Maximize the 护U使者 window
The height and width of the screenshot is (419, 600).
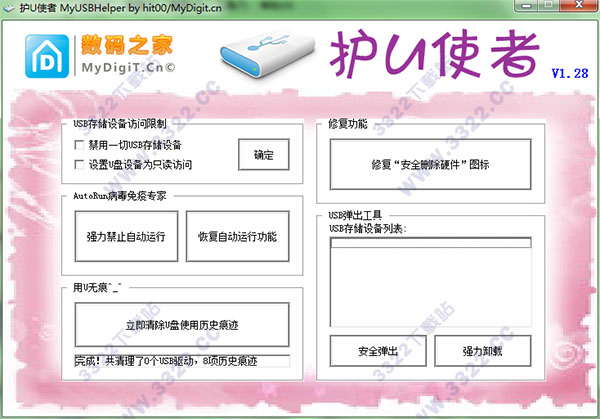(x=549, y=6)
